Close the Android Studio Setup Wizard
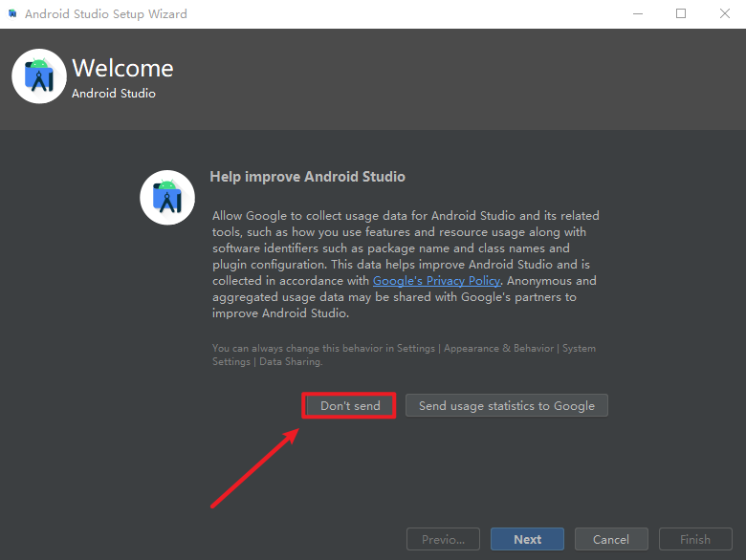 click(724, 14)
